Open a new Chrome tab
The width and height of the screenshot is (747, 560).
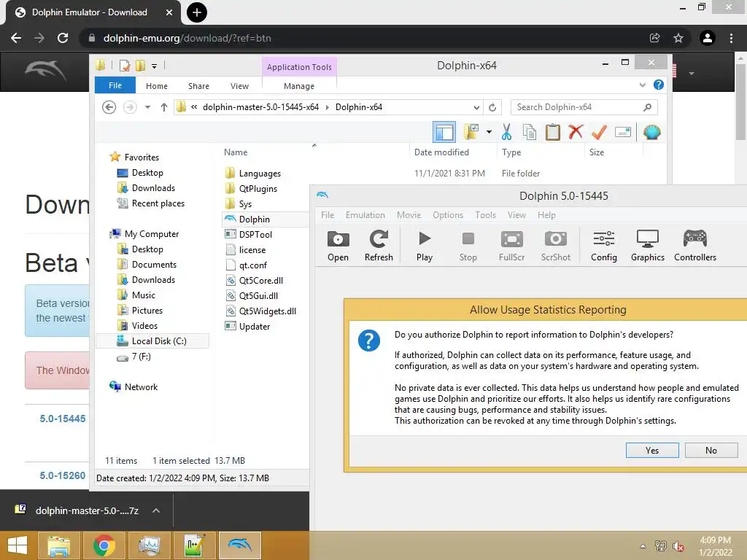197,12
